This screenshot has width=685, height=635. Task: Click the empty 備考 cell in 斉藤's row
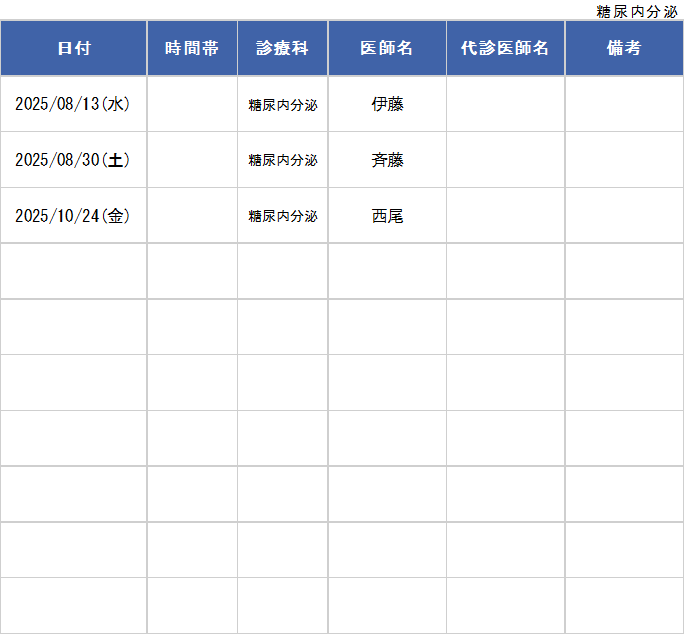624,160
